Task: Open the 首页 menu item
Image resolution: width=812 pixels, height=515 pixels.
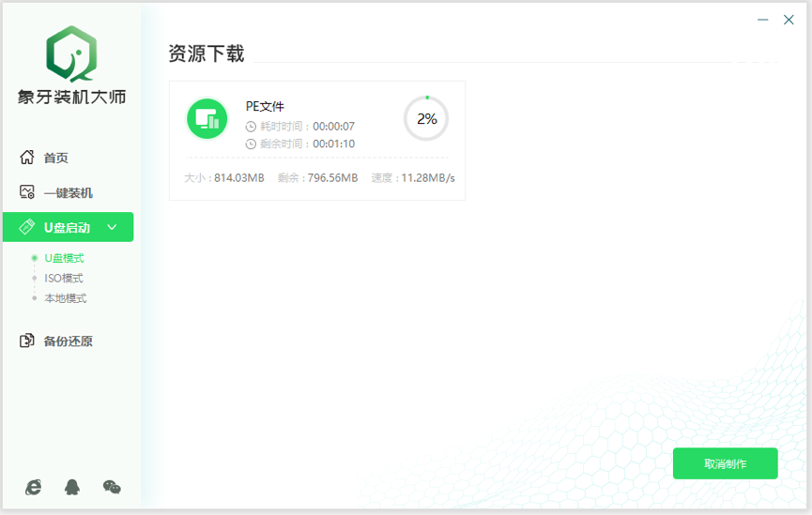Action: click(x=56, y=158)
